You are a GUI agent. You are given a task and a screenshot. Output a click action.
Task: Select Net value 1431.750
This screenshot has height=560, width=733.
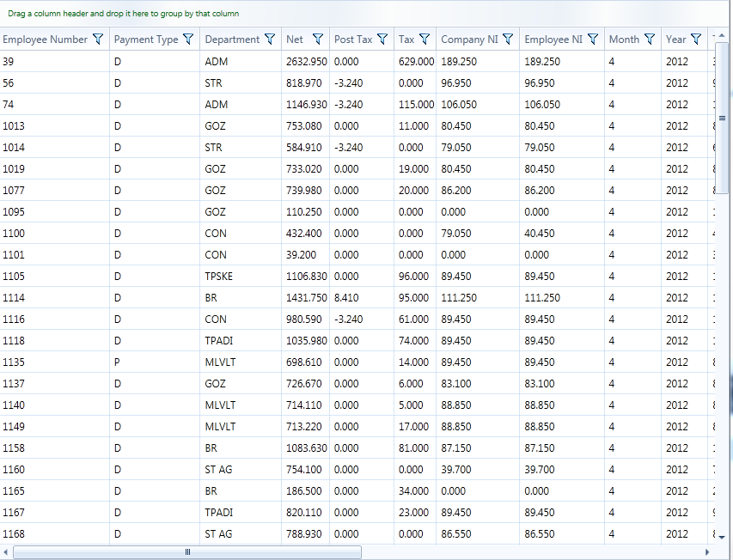(x=306, y=297)
